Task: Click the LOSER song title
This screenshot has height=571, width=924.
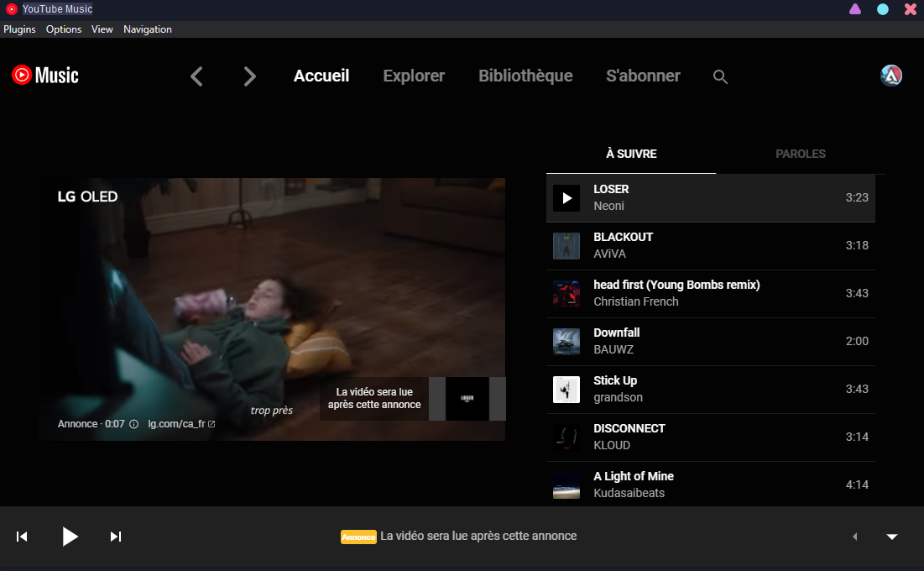Action: (611, 189)
